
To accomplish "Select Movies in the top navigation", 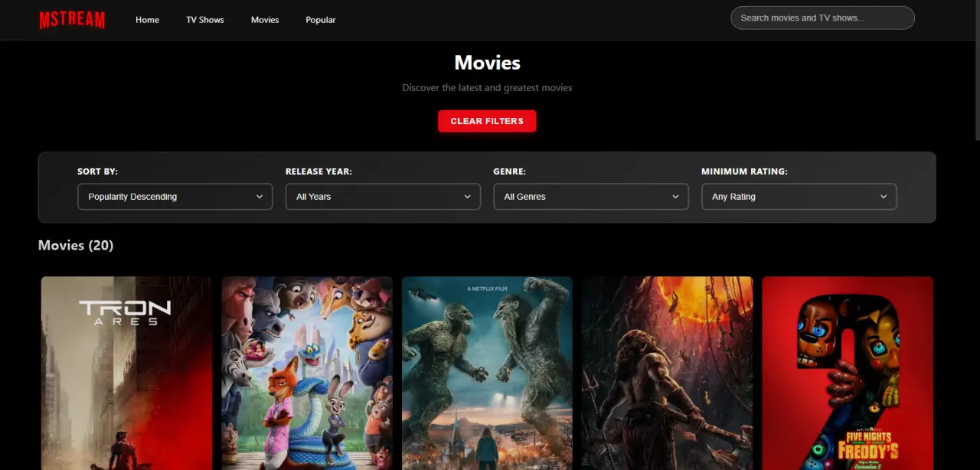I will 265,20.
